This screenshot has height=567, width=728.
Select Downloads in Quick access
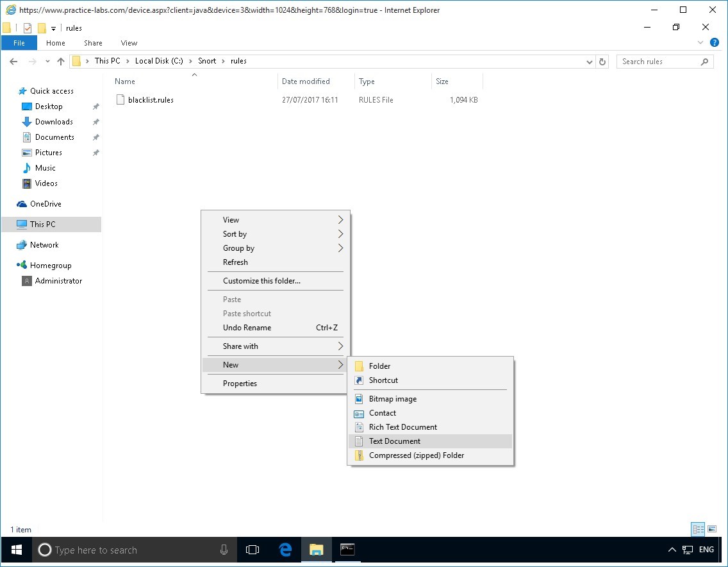tap(54, 122)
